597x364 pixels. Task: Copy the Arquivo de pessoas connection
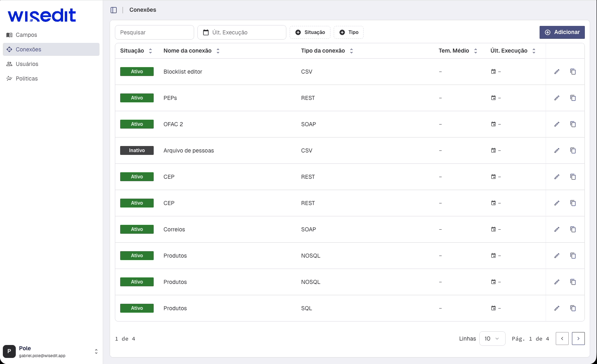click(573, 150)
